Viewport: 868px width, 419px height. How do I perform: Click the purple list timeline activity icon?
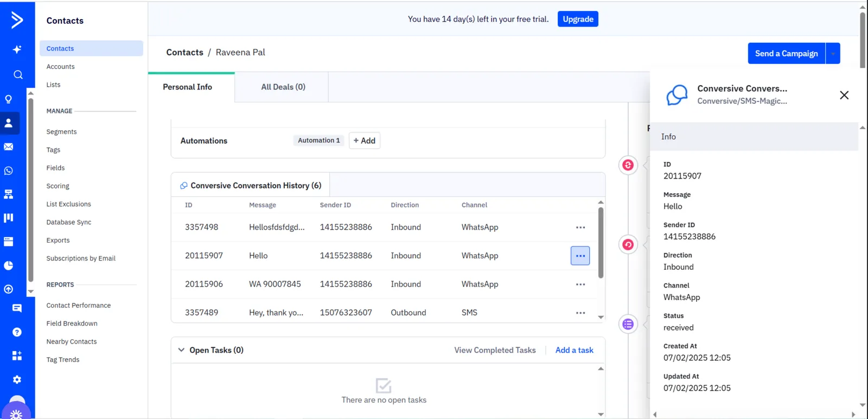tap(628, 324)
